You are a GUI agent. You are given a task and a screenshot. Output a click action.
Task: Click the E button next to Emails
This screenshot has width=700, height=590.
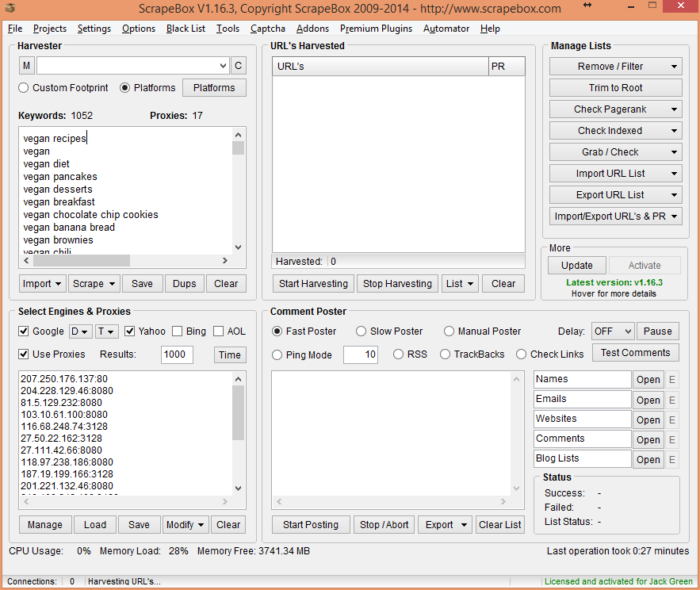[672, 400]
